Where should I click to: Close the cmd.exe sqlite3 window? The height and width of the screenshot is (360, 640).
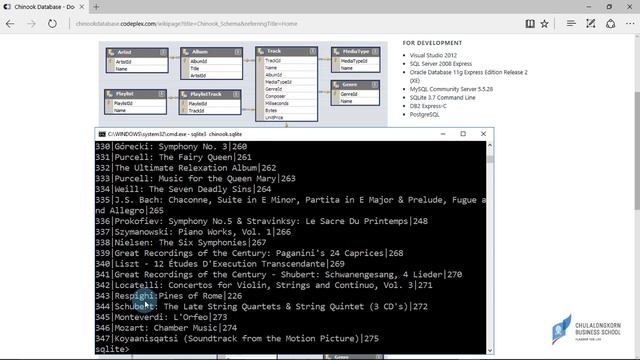point(483,134)
